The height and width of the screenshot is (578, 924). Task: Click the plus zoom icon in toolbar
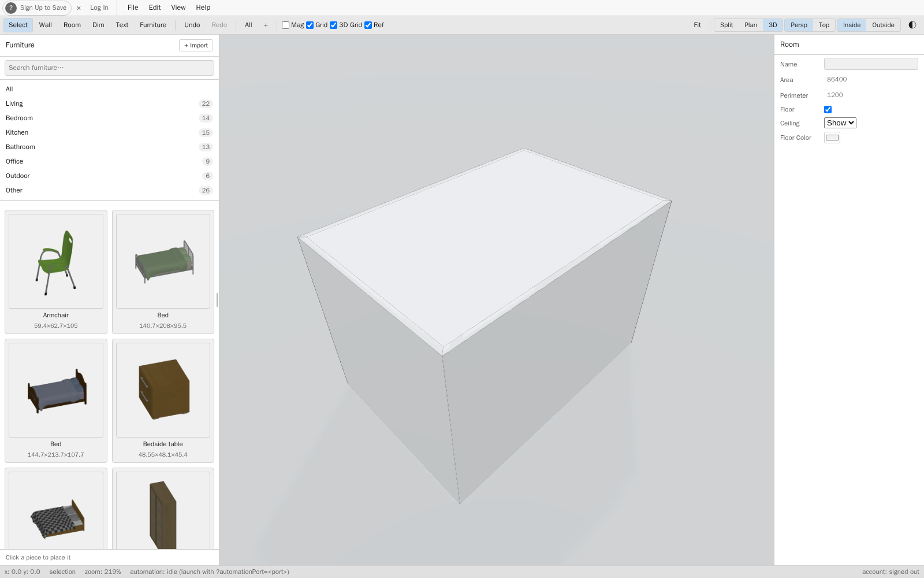(x=266, y=25)
